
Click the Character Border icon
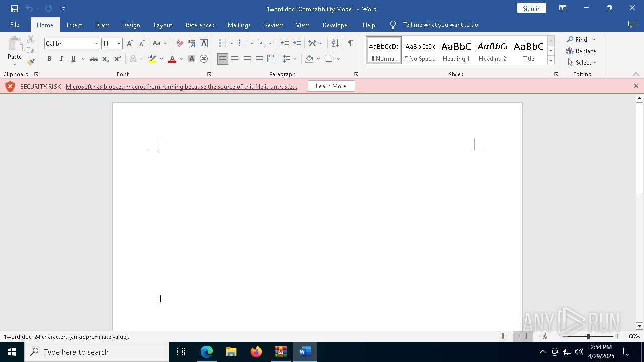pyautogui.click(x=204, y=44)
